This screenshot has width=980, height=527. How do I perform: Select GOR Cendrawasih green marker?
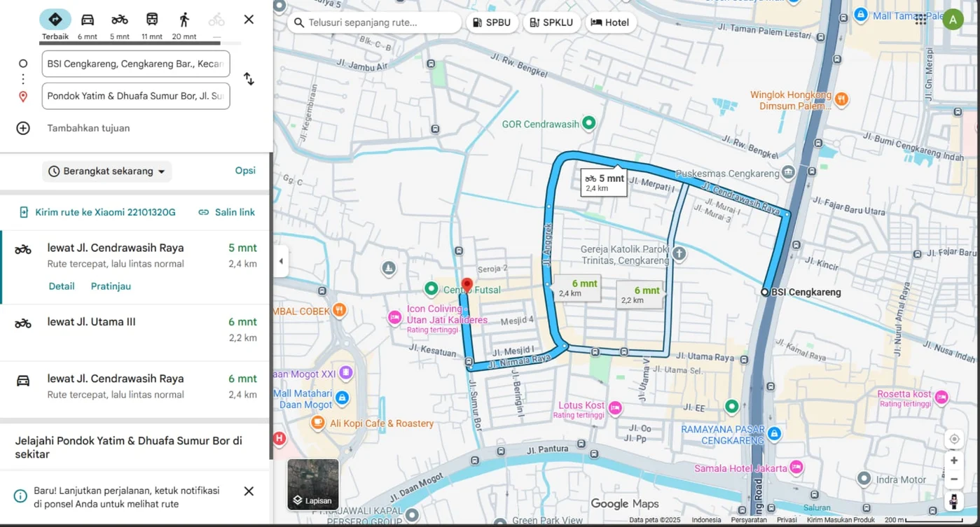click(589, 123)
